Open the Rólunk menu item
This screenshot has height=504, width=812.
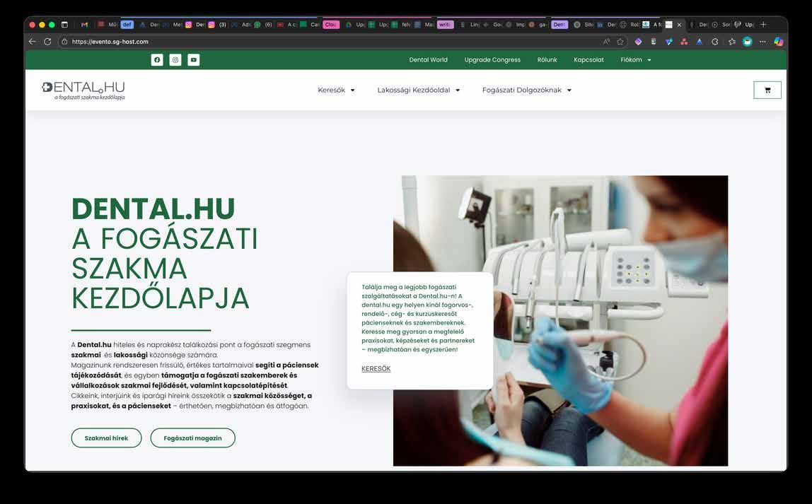[547, 60]
